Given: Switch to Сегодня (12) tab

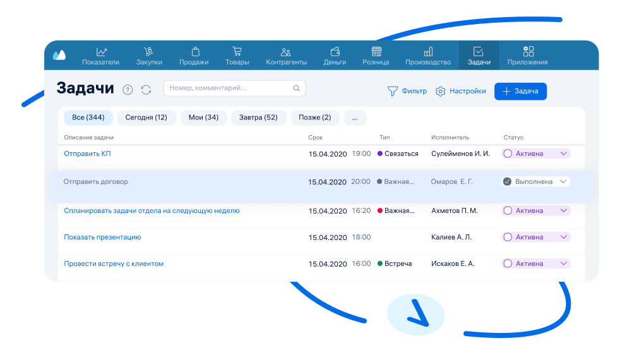Looking at the screenshot, I should 146,118.
